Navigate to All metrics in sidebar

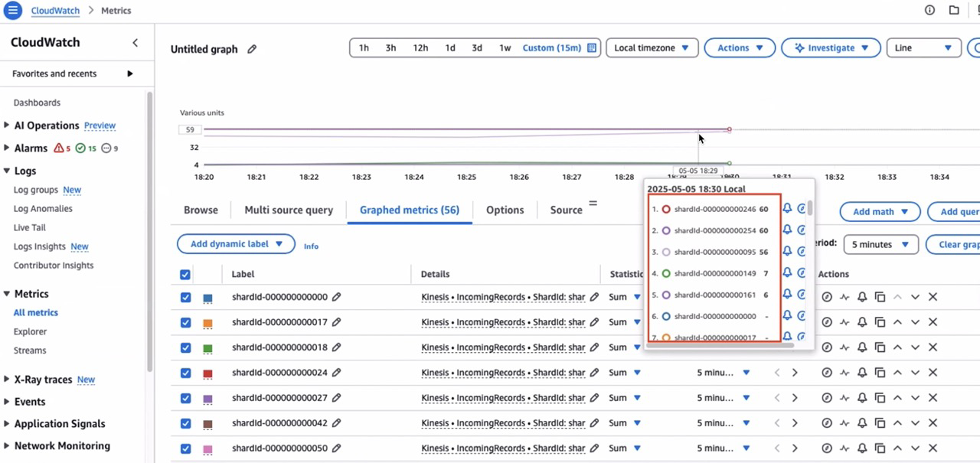(35, 312)
